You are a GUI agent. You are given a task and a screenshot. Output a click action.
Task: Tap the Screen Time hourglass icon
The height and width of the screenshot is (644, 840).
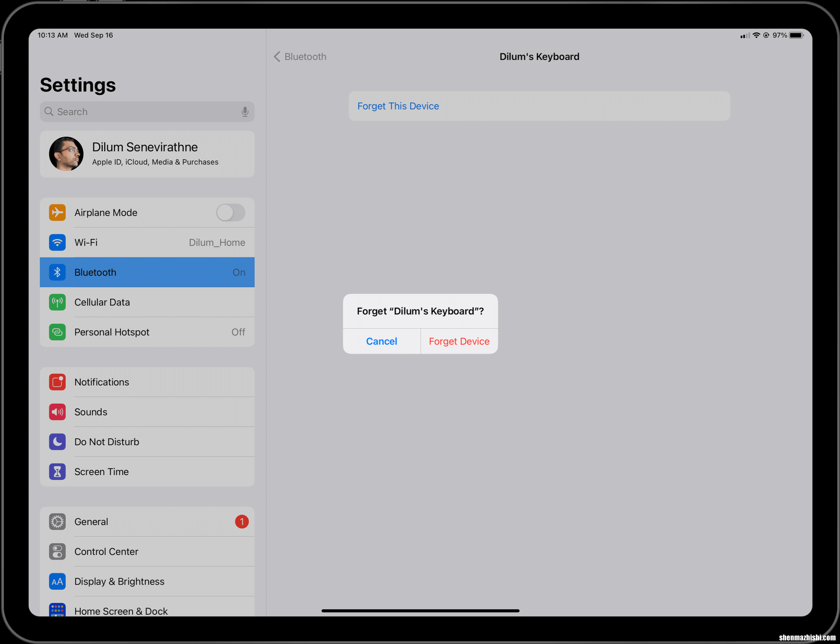point(57,472)
